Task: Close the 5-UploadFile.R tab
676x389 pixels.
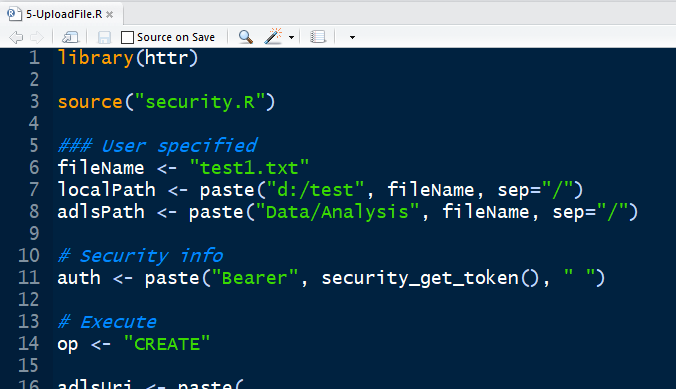Action: pyautogui.click(x=110, y=15)
